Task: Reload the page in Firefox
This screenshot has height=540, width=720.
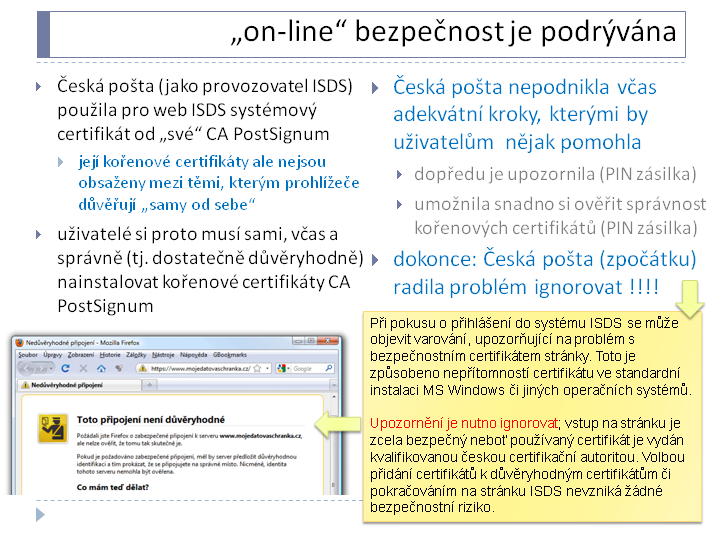Action: (65, 368)
